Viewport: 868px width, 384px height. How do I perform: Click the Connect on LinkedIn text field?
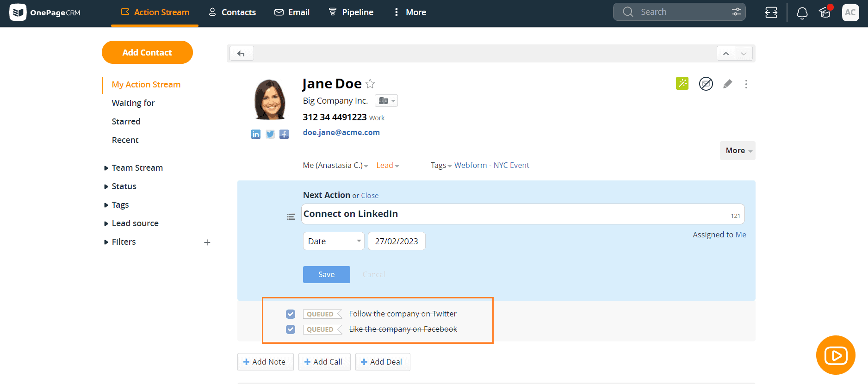pos(523,214)
